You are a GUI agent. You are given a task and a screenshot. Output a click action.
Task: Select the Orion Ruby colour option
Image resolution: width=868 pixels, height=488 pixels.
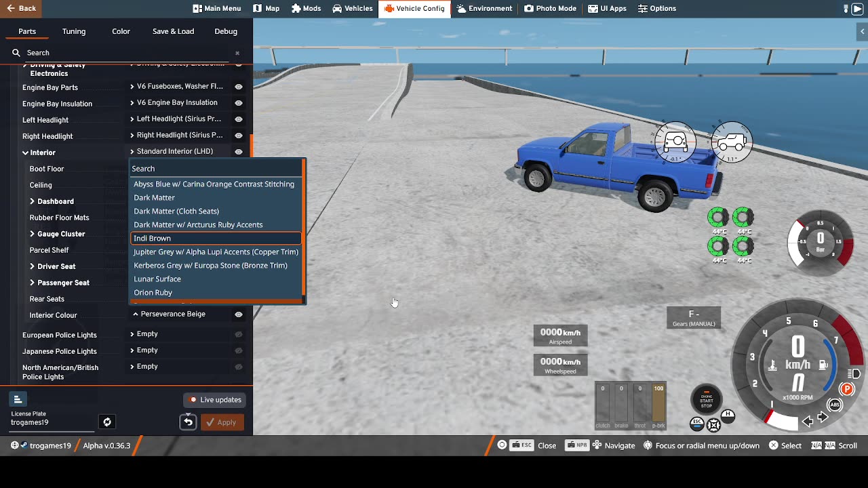pos(214,292)
